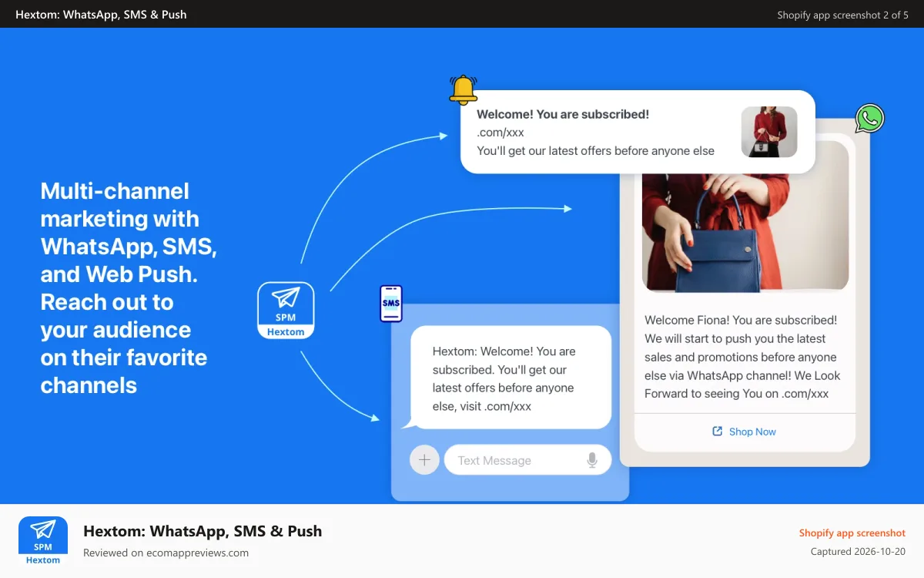Tap the microphone icon in message field
This screenshot has height=578, width=924.
[591, 460]
